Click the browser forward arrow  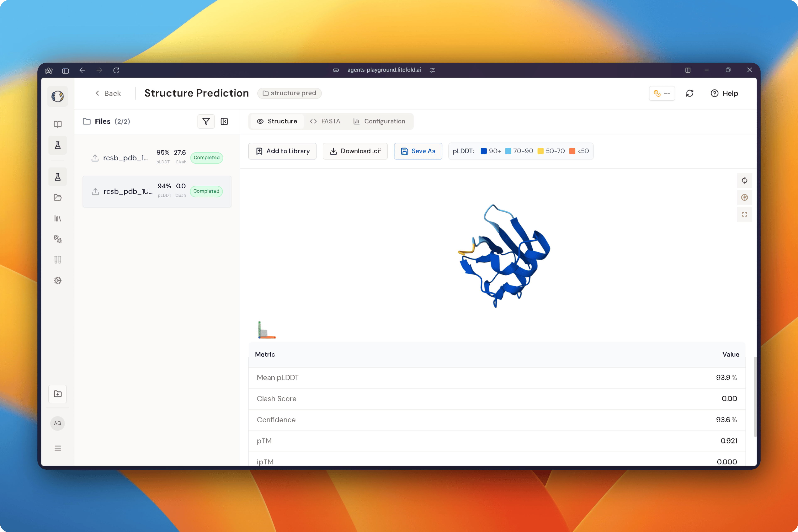coord(99,70)
